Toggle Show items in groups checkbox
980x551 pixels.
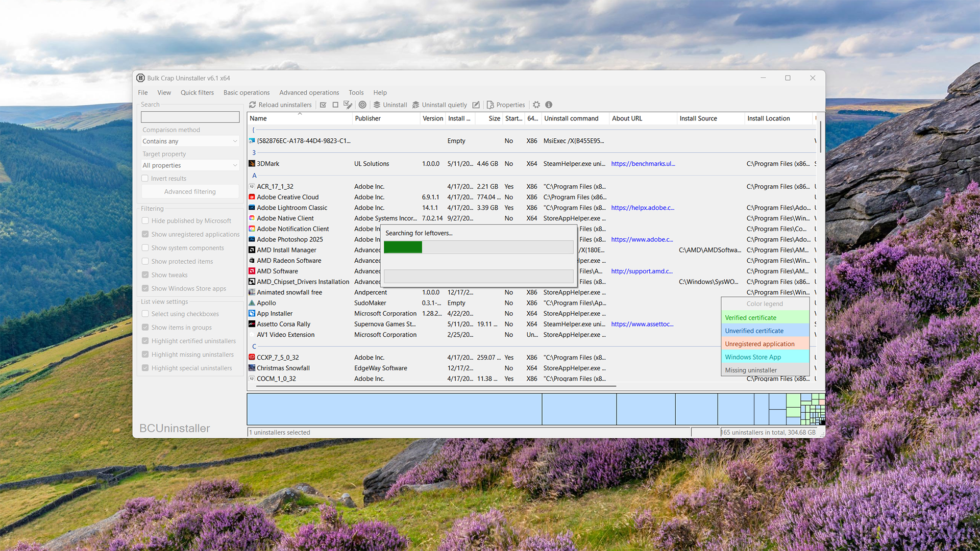[145, 328]
